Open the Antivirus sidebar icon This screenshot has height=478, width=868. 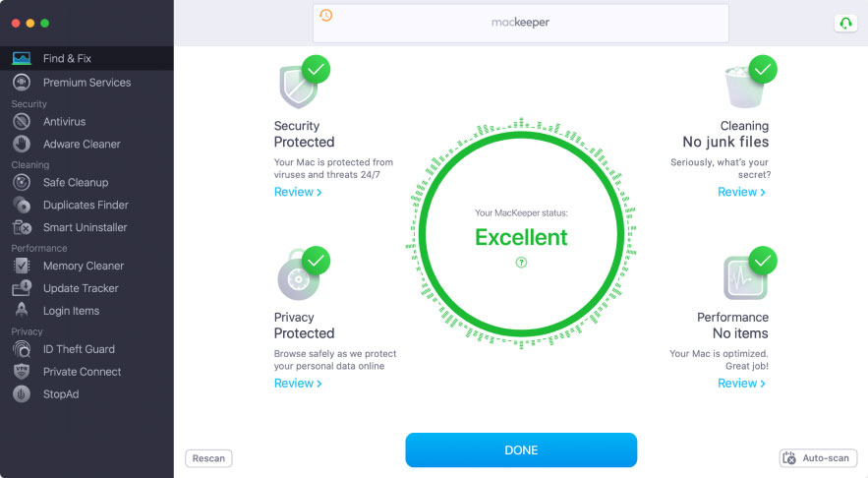[22, 121]
